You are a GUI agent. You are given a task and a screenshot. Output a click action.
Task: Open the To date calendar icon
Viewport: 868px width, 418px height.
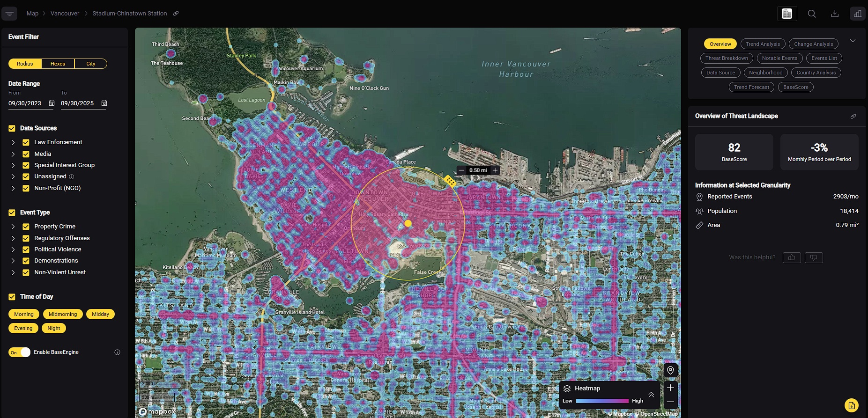[x=104, y=103]
